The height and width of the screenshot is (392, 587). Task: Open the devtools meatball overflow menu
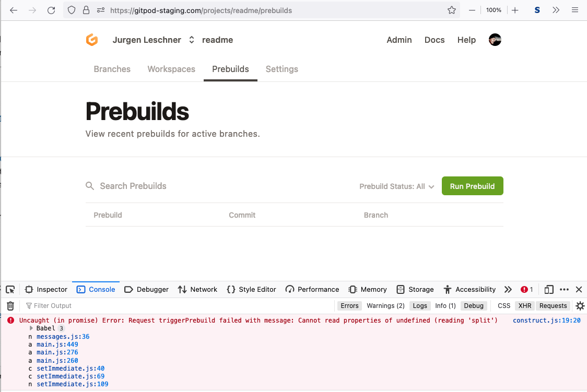pyautogui.click(x=564, y=289)
